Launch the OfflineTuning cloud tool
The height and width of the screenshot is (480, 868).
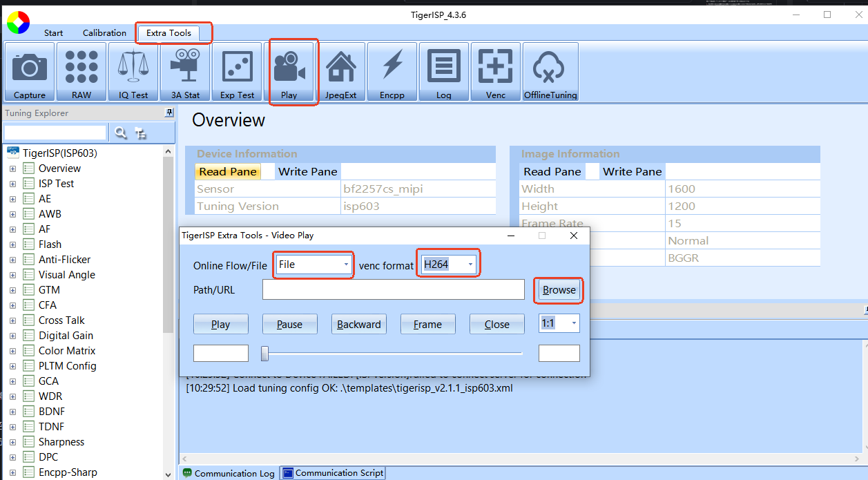pyautogui.click(x=550, y=72)
